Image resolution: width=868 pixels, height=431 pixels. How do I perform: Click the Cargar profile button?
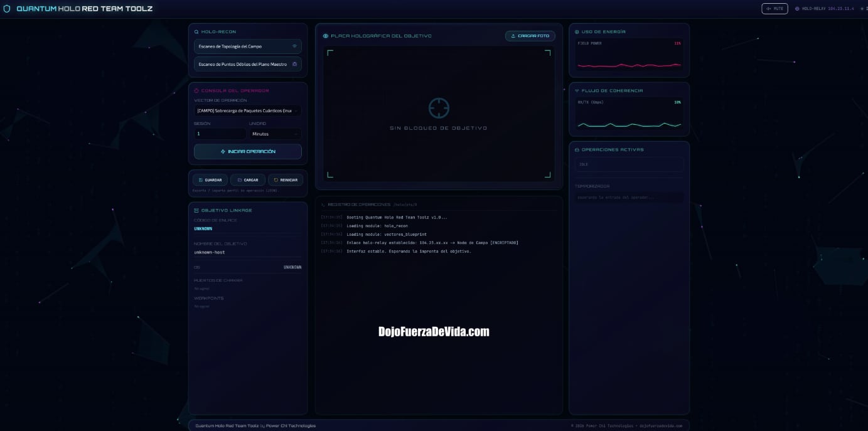tap(248, 180)
